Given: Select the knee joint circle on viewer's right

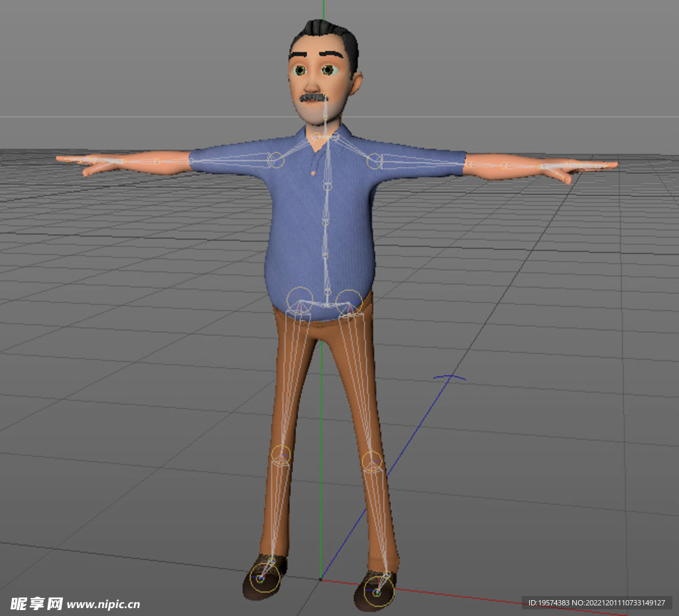Looking at the screenshot, I should (373, 461).
